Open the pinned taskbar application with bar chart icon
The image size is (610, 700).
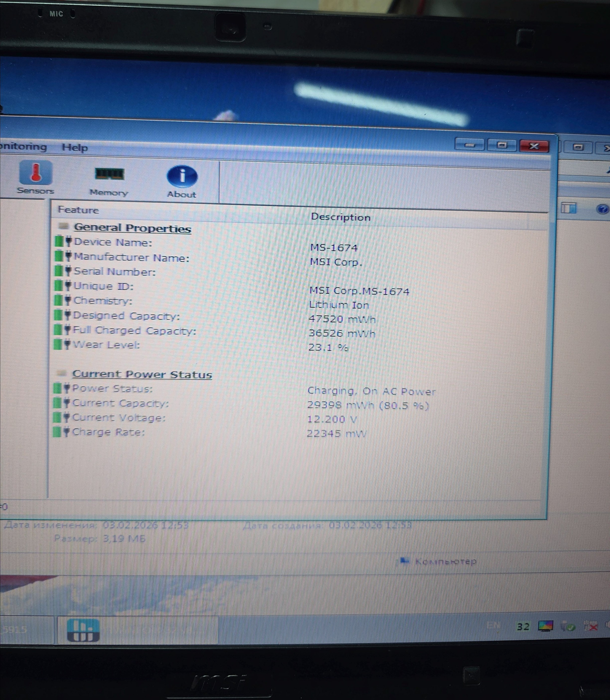(83, 630)
